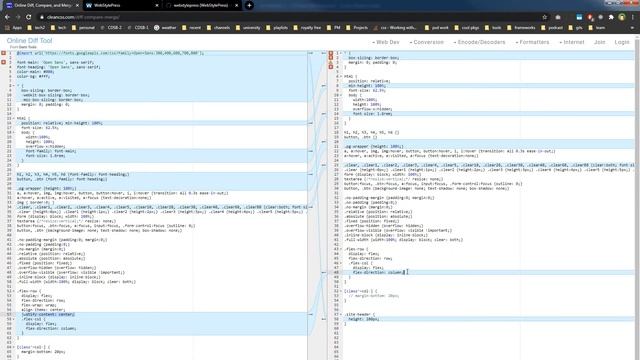Copy right flex-direction line 48 change left

click(324, 272)
